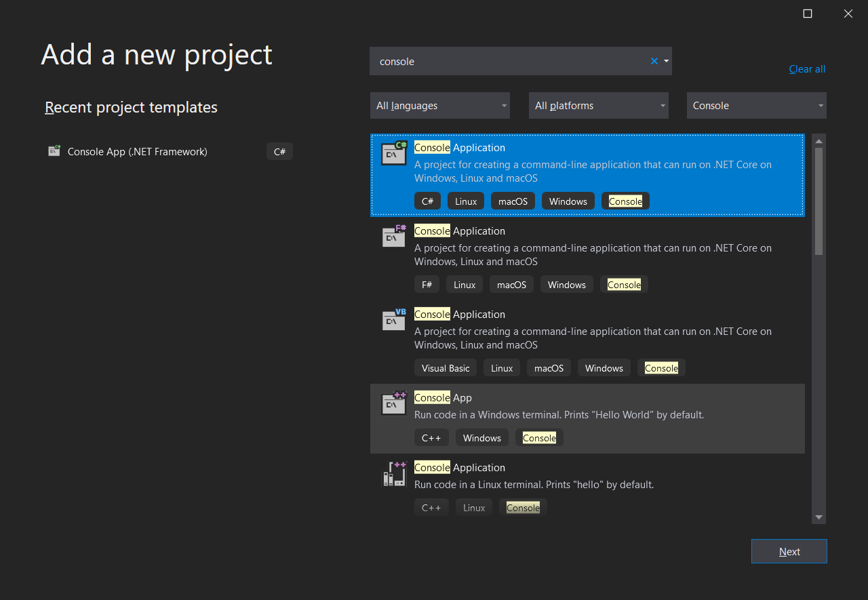
Task: Click the Visual Basic tag on VB template
Action: tap(446, 368)
